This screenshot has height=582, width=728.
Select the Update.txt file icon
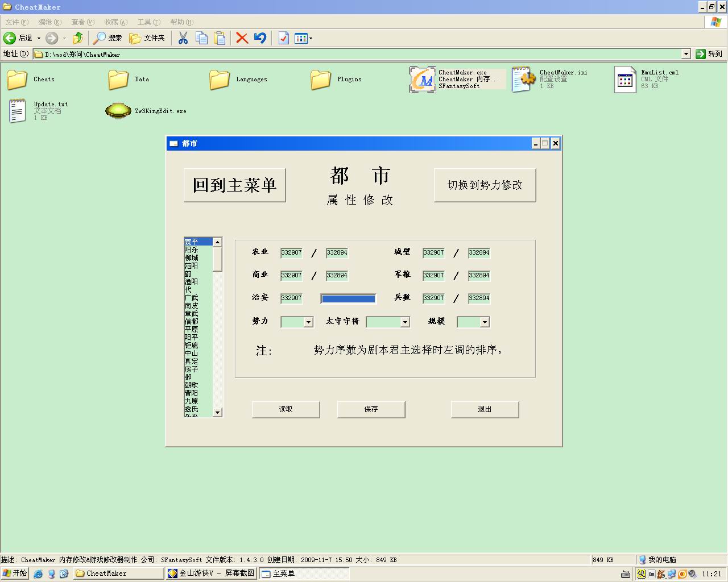(x=17, y=111)
